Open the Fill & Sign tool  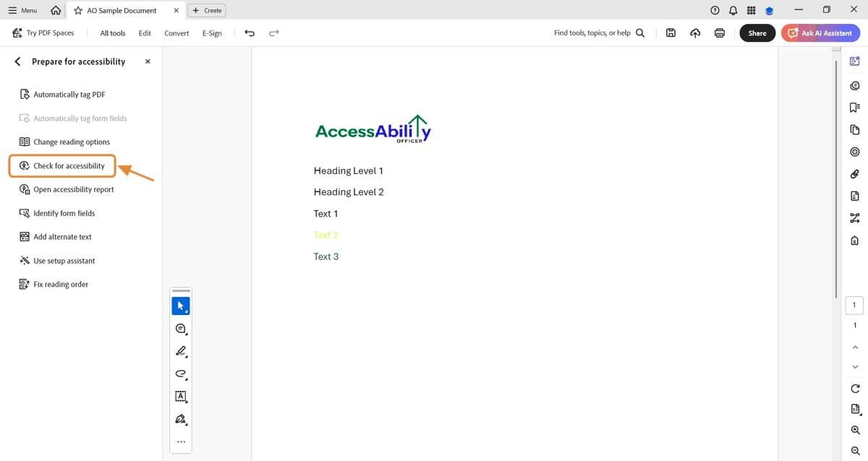tap(180, 419)
